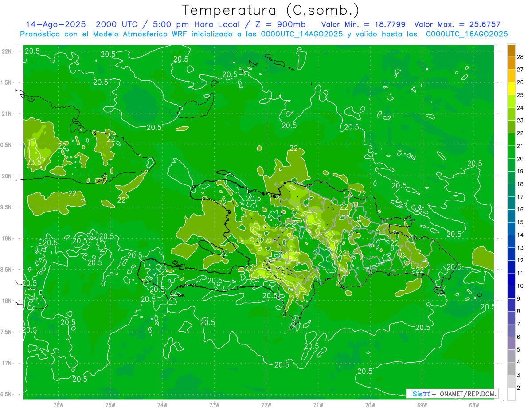Click dark blue legend swatch between 10 and 11

point(511,280)
